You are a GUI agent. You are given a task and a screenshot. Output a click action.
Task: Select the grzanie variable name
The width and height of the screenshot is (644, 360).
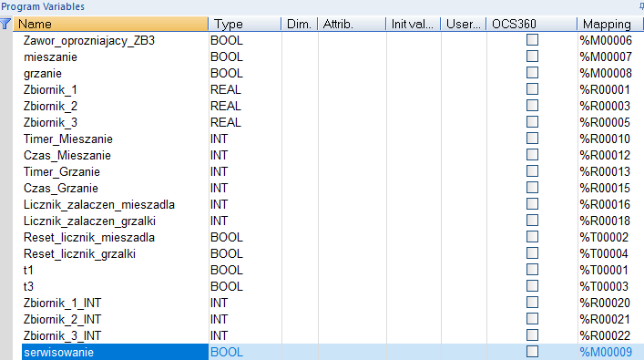(x=43, y=74)
